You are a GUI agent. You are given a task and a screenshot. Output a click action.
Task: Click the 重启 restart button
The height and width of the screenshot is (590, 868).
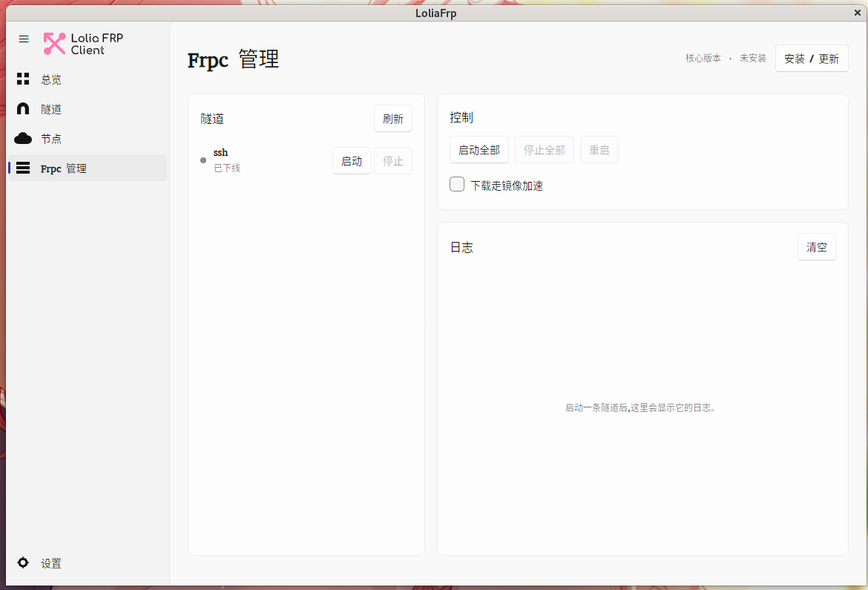tap(599, 150)
